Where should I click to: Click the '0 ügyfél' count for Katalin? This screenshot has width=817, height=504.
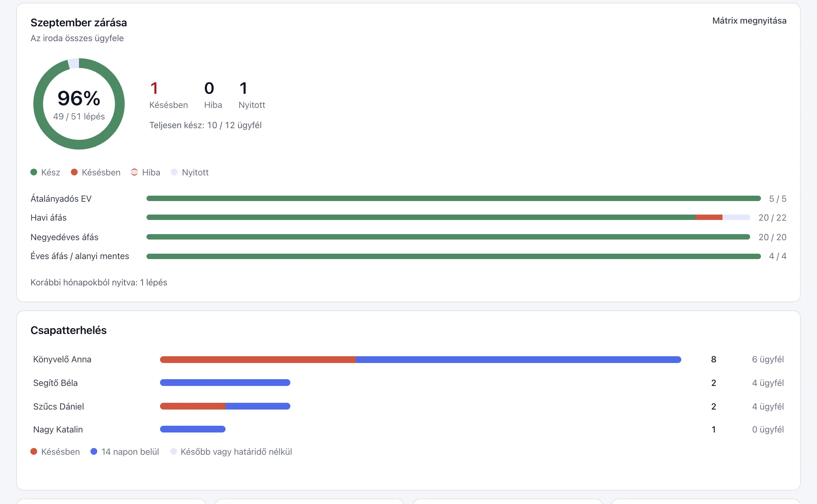(768, 429)
